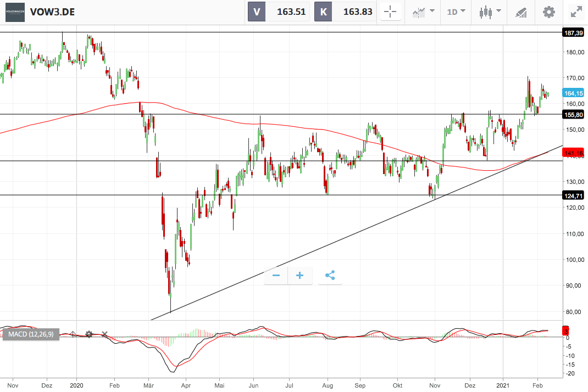
Task: Click the 2020 year label on time axis
Action: tap(76, 385)
